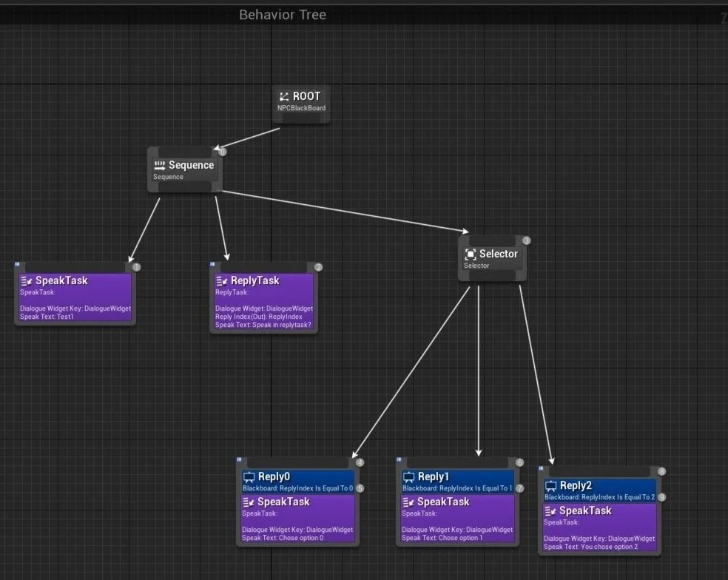Click the Selector node's bracket icon
Viewport: 728px width, 580px height.
[471, 254]
